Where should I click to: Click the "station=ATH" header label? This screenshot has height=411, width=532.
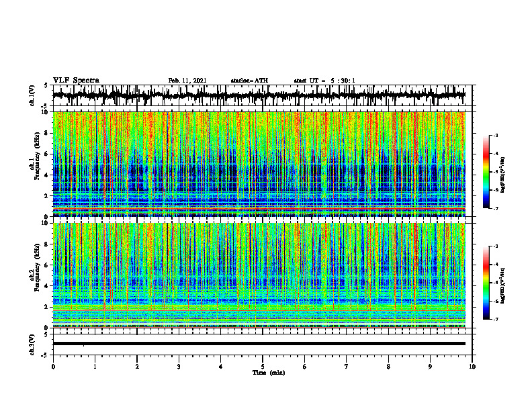click(x=249, y=81)
